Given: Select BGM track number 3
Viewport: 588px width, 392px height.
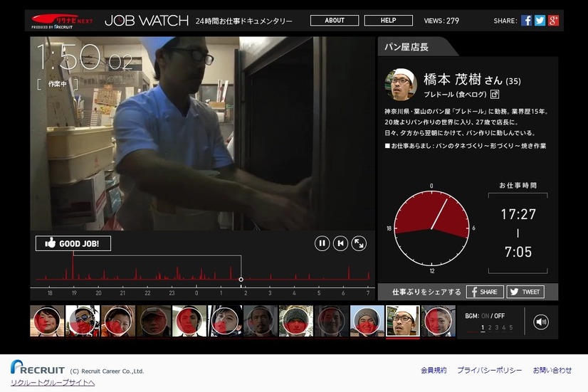Looking at the screenshot, I should point(496,327).
